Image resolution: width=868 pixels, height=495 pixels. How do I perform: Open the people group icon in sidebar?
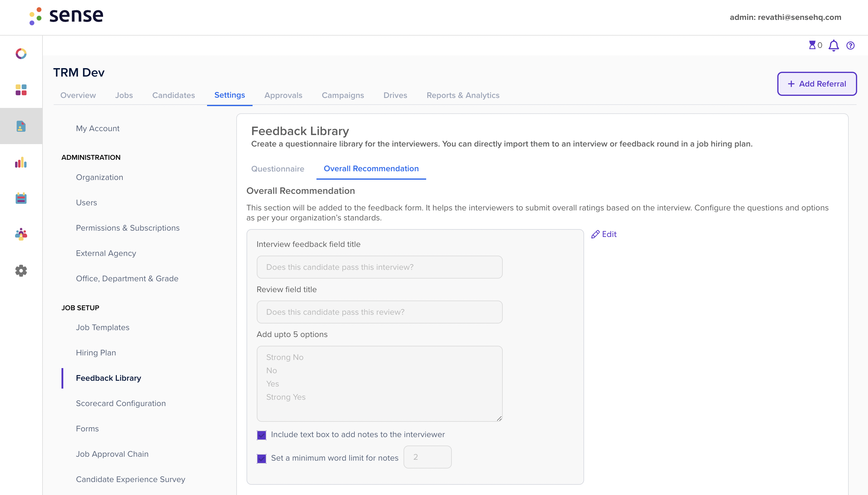(21, 234)
